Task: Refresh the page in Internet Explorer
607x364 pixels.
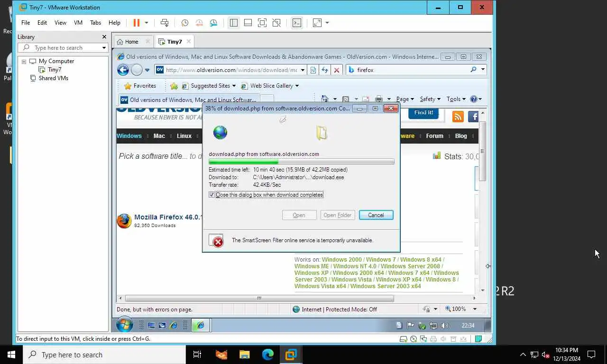Action: tap(325, 70)
